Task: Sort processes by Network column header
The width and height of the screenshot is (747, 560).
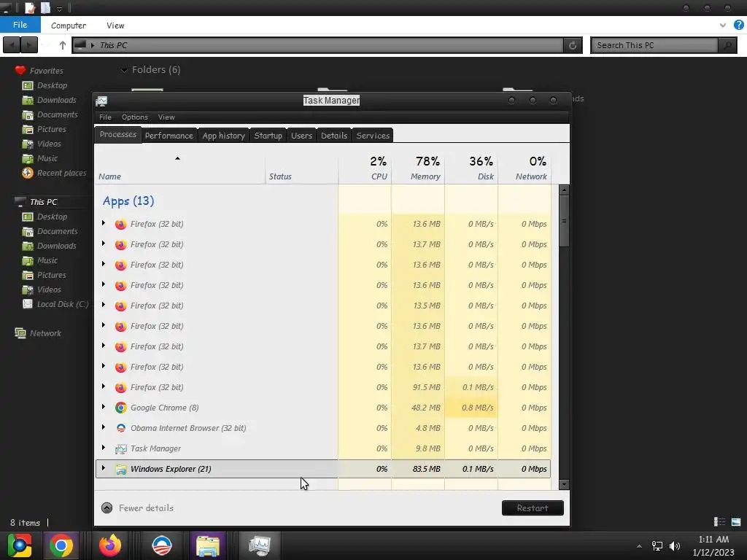Action: (525, 168)
